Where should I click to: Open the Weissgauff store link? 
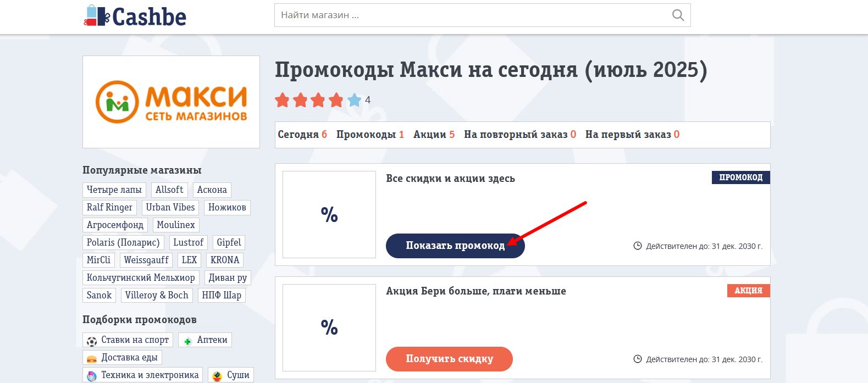(146, 260)
